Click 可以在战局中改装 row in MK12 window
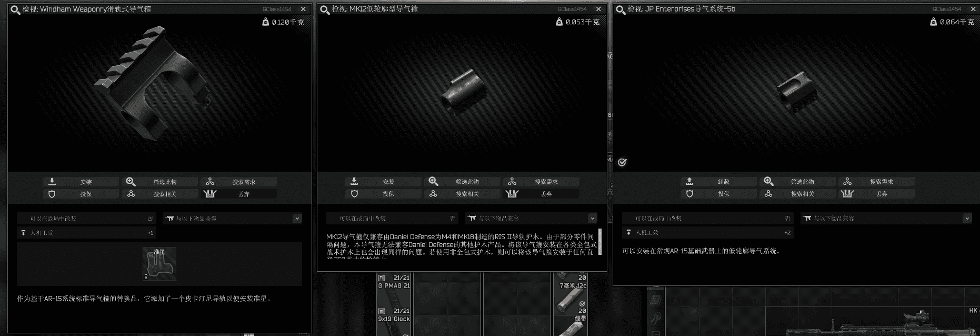Screen dimensions: 980x336 coord(391,218)
